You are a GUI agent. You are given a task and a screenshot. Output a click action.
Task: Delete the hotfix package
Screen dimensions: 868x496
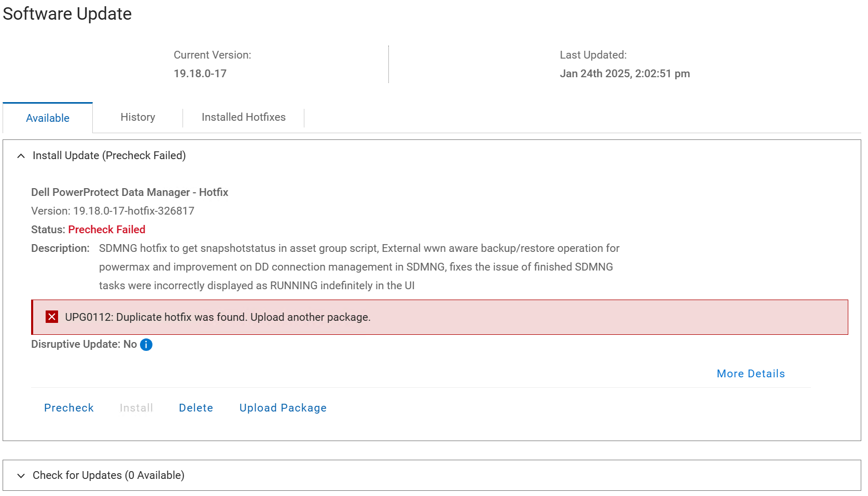pyautogui.click(x=195, y=408)
